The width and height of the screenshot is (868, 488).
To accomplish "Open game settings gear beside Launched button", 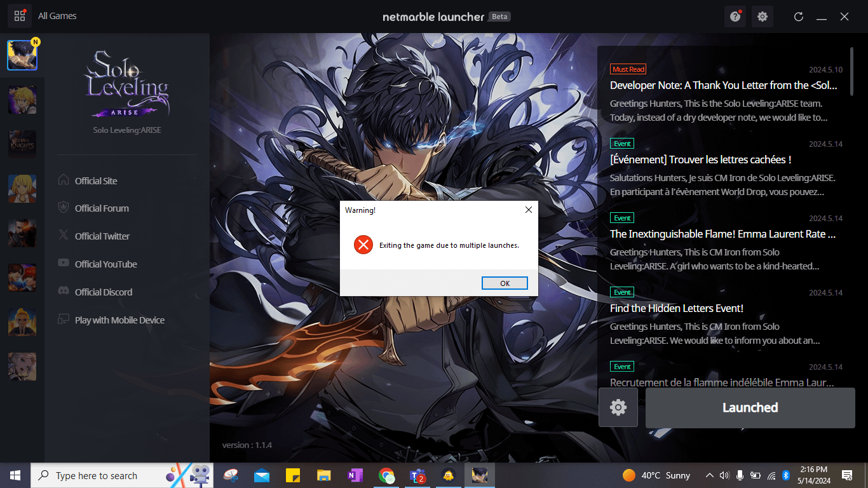I will (x=618, y=408).
